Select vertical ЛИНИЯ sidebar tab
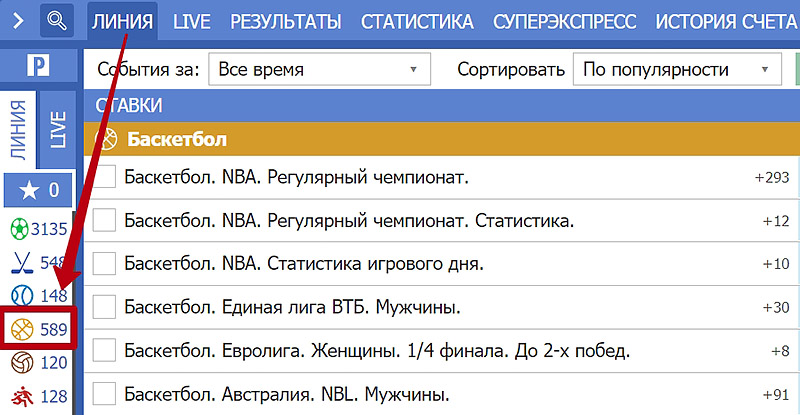The height and width of the screenshot is (415, 800). pos(18,130)
